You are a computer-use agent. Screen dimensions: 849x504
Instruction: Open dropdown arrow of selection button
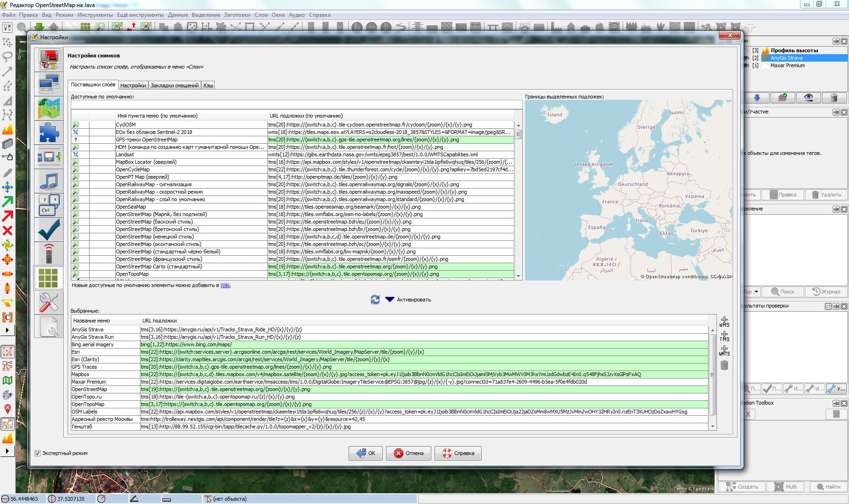tap(756, 292)
